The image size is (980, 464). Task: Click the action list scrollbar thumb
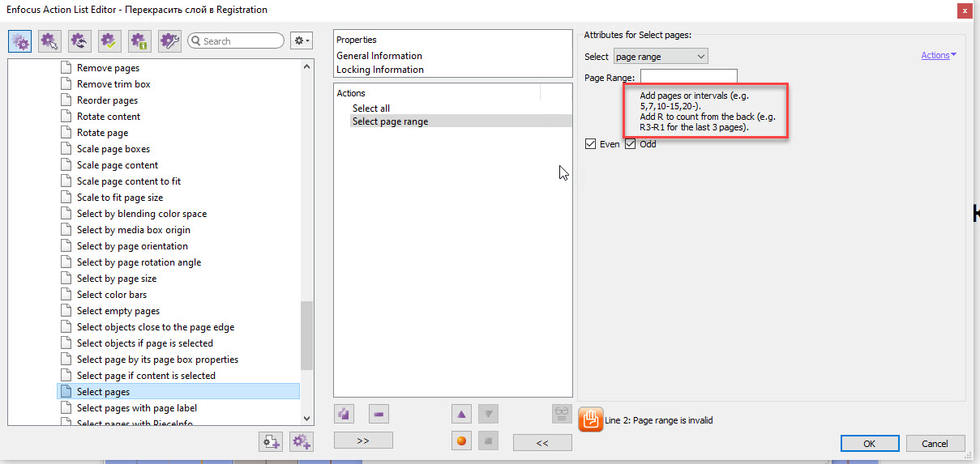[307, 335]
